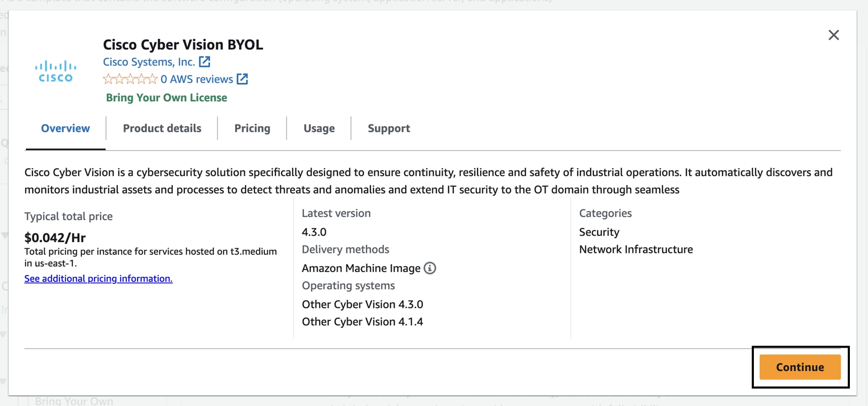The height and width of the screenshot is (406, 868).
Task: Close the Cisco Cyber Vision dialog
Action: (833, 35)
